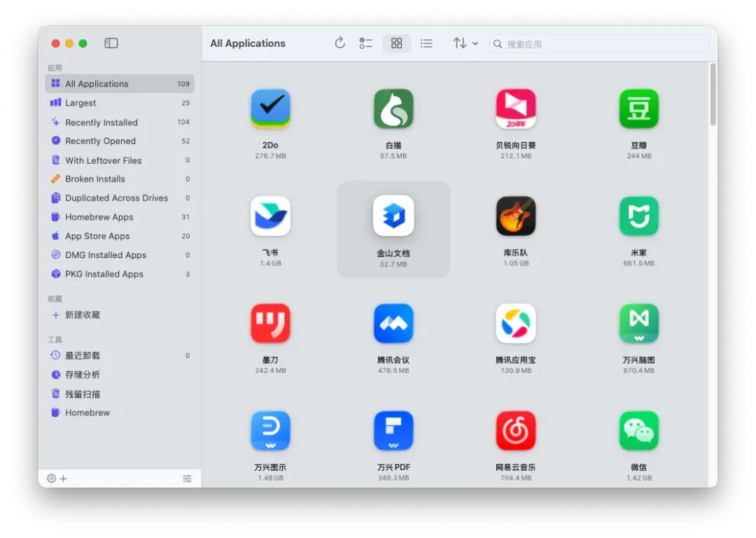Select the 腾讯应用宝 app icon
The height and width of the screenshot is (538, 756).
click(516, 323)
